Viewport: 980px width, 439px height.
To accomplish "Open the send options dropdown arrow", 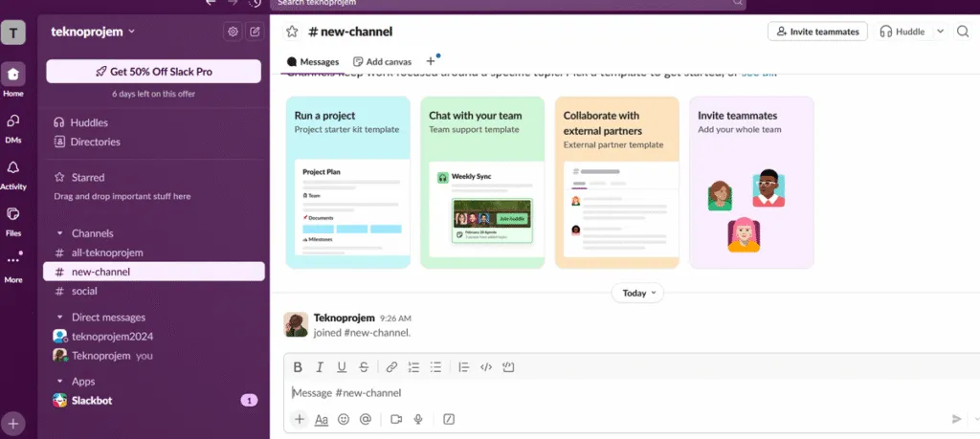I will pos(976,419).
